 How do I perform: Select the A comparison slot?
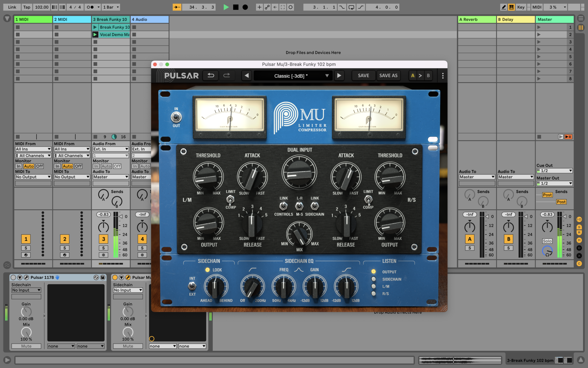pyautogui.click(x=413, y=76)
